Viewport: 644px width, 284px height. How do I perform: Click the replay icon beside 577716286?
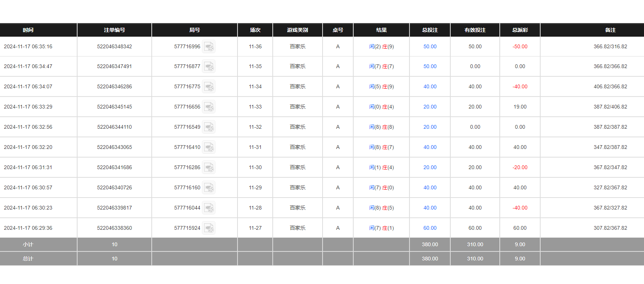tap(209, 168)
